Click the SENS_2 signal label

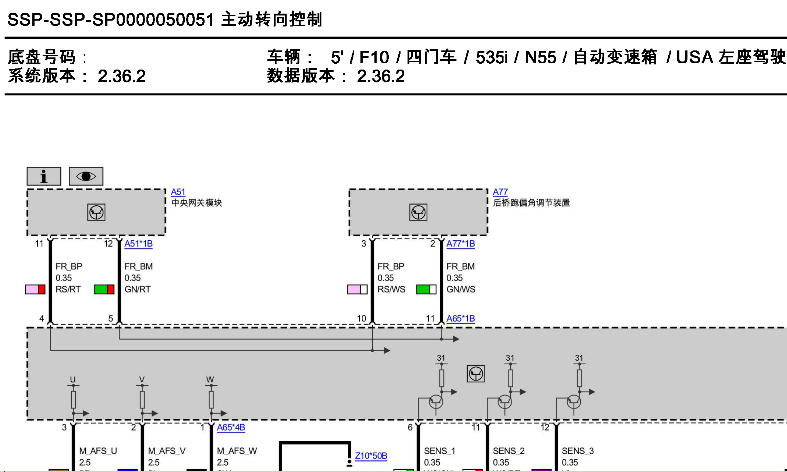click(508, 451)
